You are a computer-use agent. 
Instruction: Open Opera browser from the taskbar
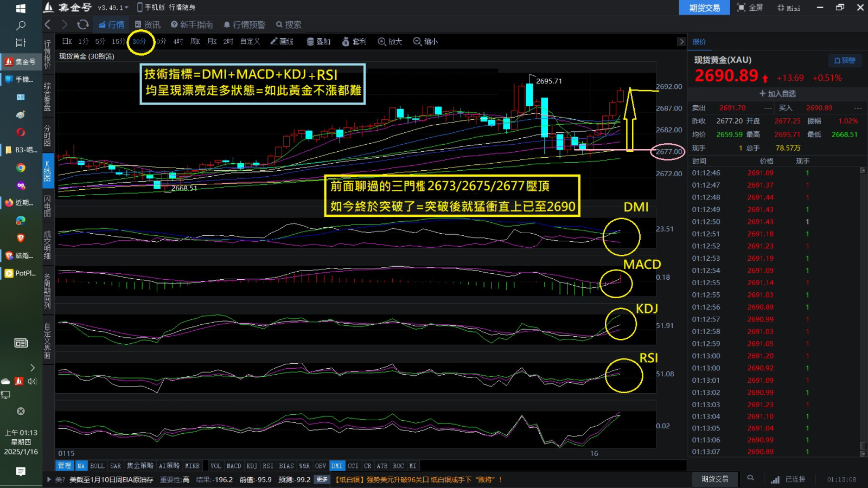(21, 132)
